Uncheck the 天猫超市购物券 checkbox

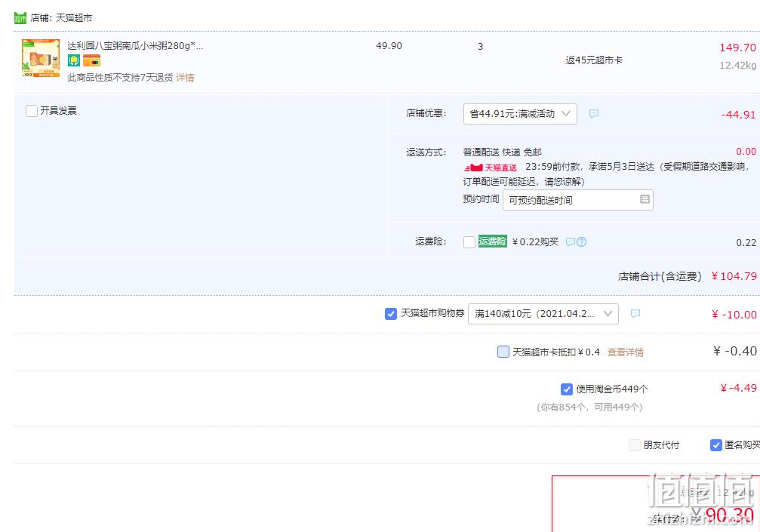coord(391,314)
